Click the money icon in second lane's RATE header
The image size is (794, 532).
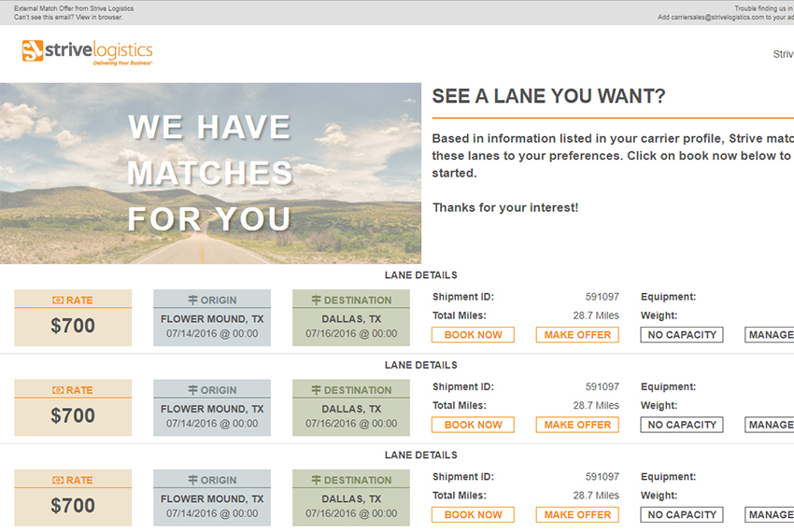tap(58, 390)
